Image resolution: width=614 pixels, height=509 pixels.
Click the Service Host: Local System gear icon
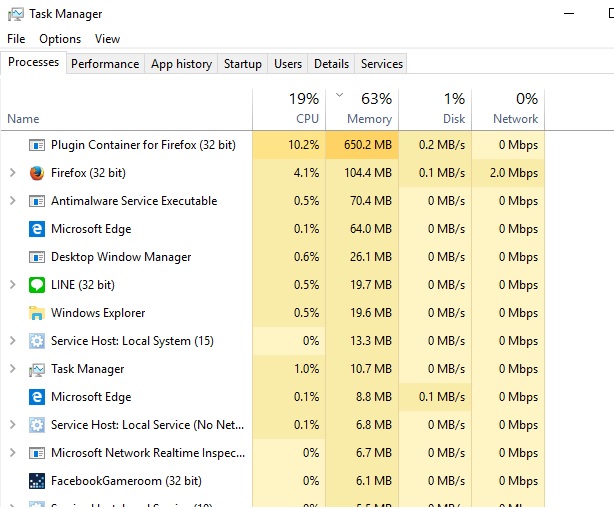[x=37, y=341]
